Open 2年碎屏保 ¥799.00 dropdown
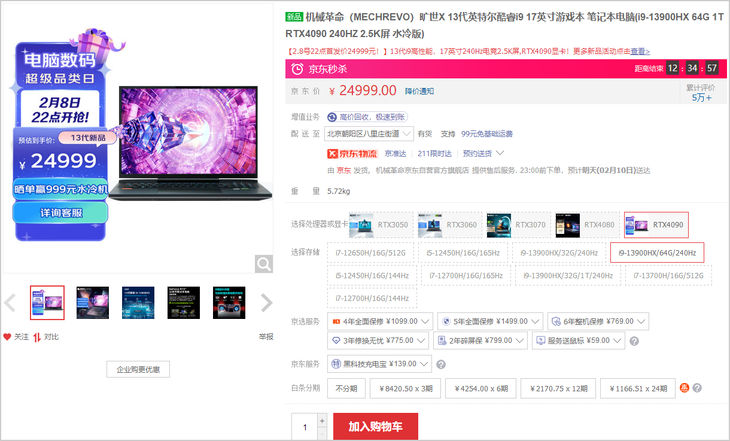This screenshot has height=441, width=730. (x=480, y=340)
